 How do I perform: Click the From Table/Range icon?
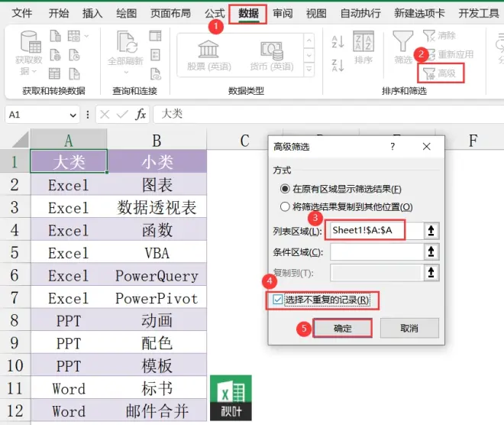click(55, 73)
